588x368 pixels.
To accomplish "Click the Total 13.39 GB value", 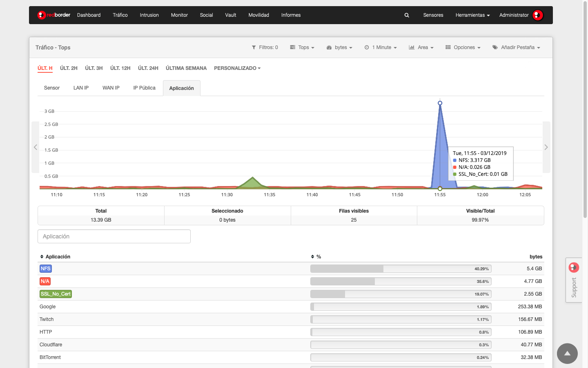I will click(101, 220).
